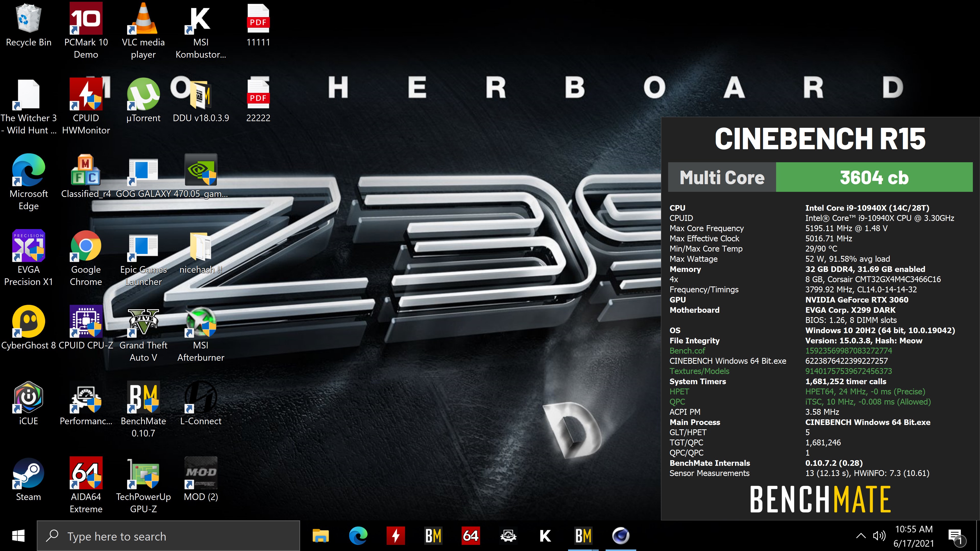Click the 3799.92 MHz, CL14.0-14-14-32 timings
980x551 pixels.
pyautogui.click(x=861, y=289)
